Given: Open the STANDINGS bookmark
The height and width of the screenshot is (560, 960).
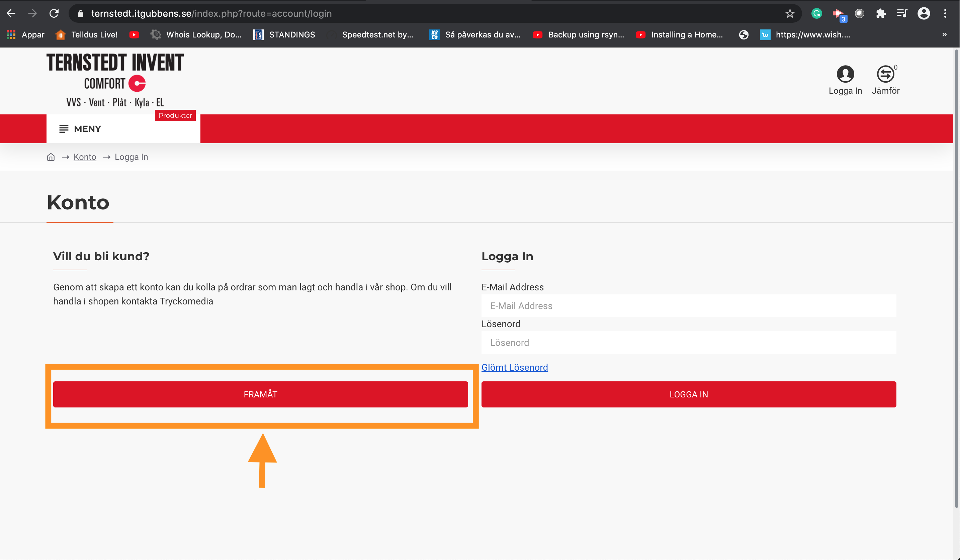Looking at the screenshot, I should pos(284,35).
